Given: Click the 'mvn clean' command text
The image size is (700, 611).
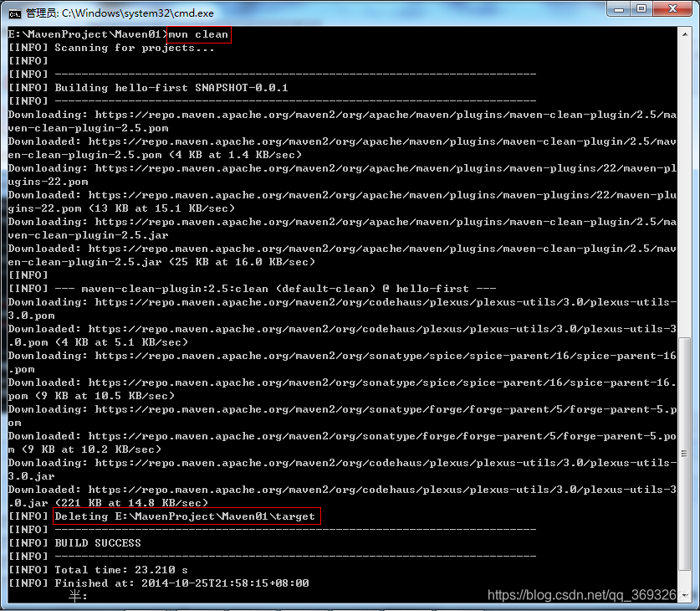Looking at the screenshot, I should coord(198,34).
